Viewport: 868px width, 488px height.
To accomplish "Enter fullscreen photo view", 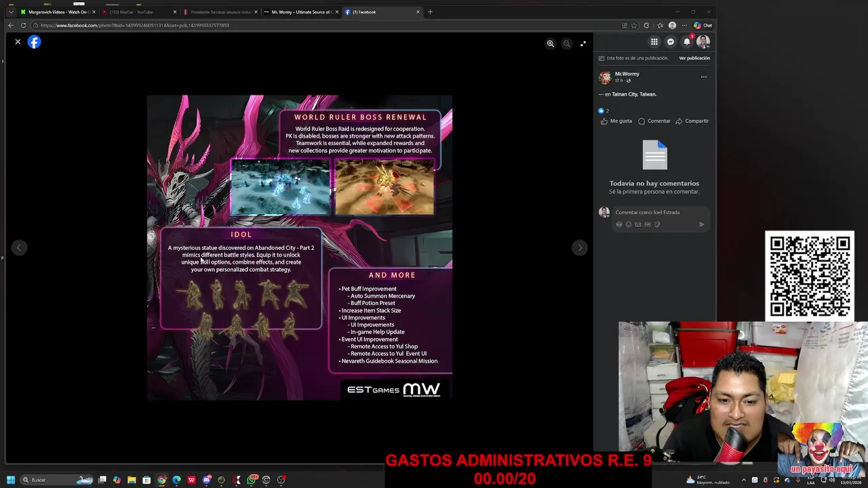I will (583, 43).
